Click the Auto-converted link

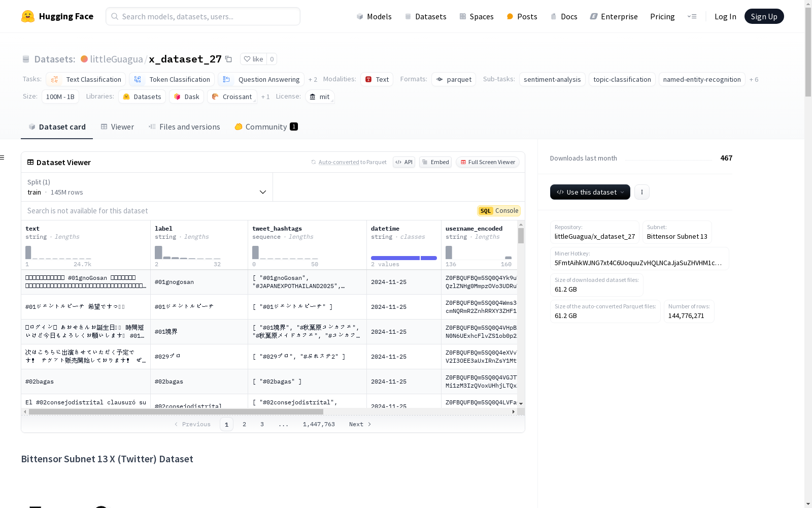[x=339, y=162]
